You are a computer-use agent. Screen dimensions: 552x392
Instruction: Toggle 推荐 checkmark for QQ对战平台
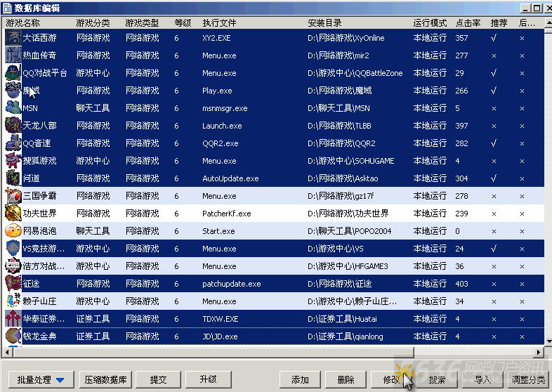pyautogui.click(x=494, y=73)
